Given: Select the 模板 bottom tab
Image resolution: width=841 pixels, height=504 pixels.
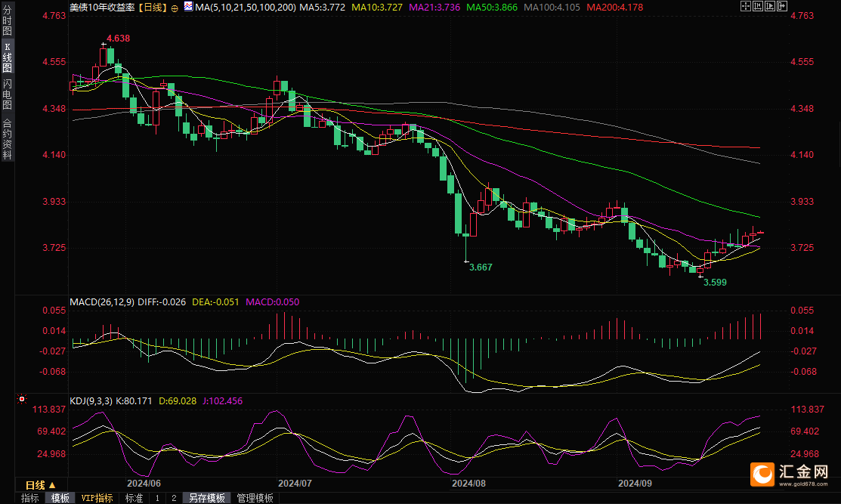Looking at the screenshot, I should [x=60, y=498].
